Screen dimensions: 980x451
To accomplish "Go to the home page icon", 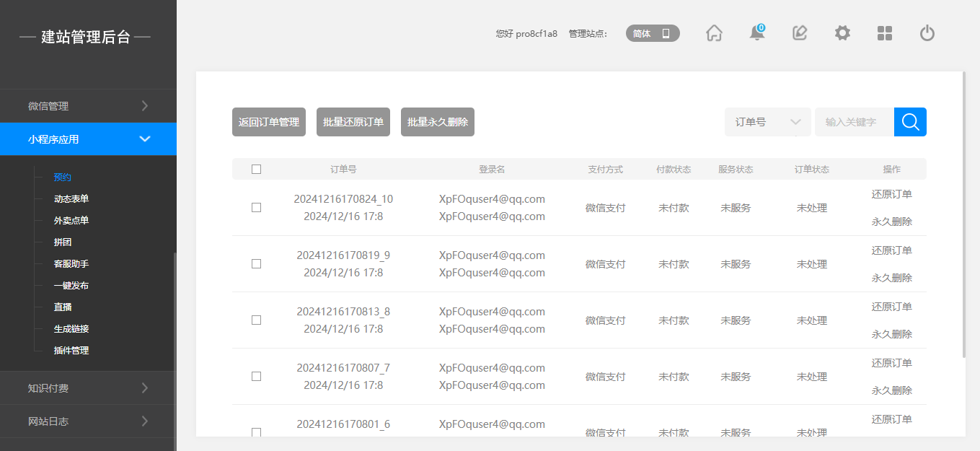I will (714, 33).
